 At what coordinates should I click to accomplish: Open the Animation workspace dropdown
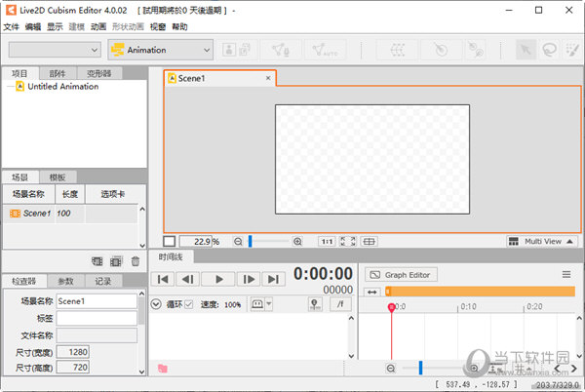coord(161,50)
